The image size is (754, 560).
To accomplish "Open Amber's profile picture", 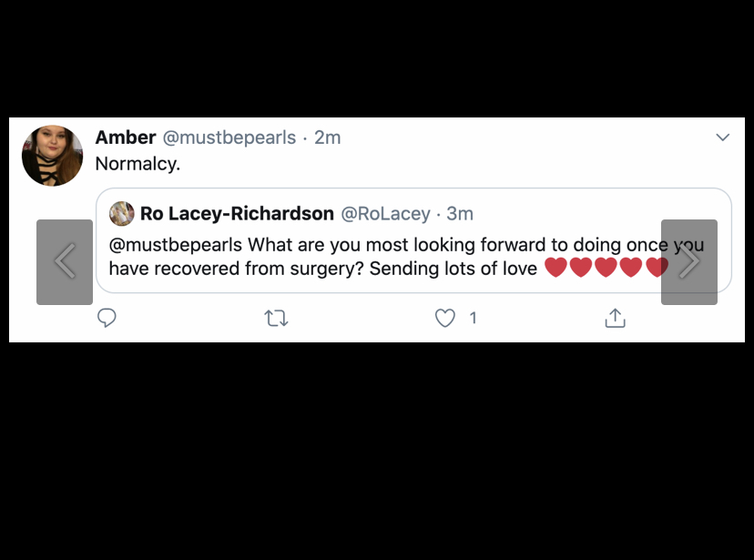I will (53, 156).
